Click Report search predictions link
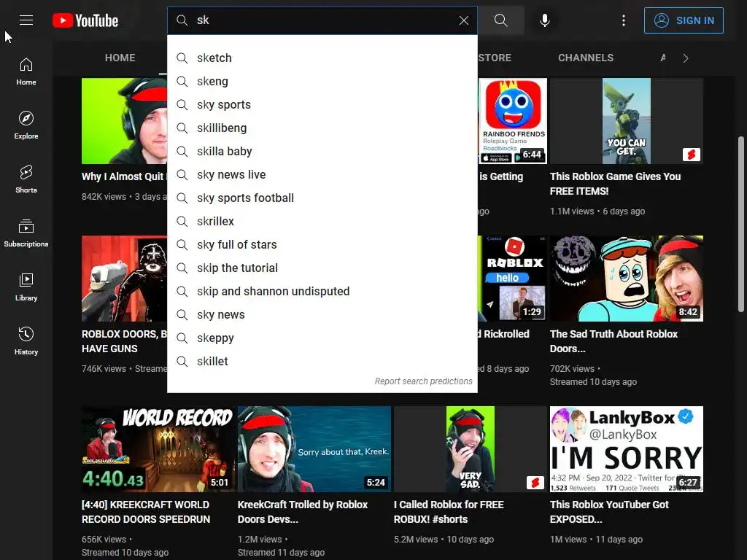The image size is (747, 560). pyautogui.click(x=424, y=381)
